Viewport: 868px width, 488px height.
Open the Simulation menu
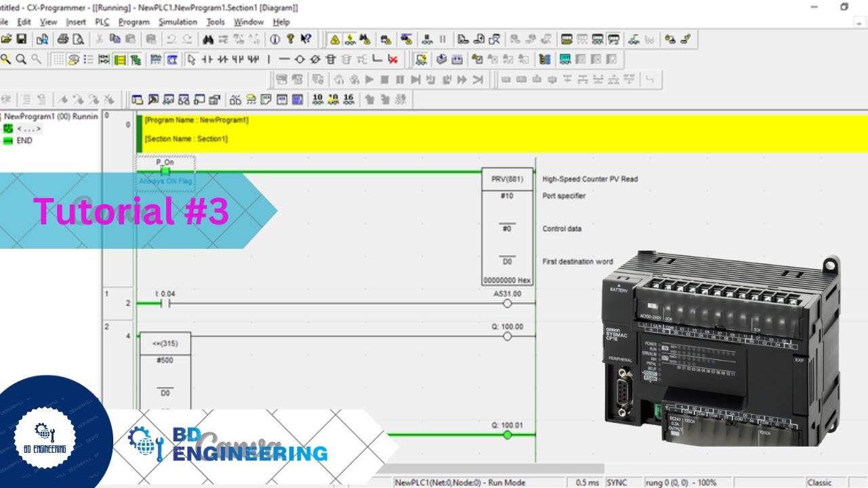click(178, 22)
